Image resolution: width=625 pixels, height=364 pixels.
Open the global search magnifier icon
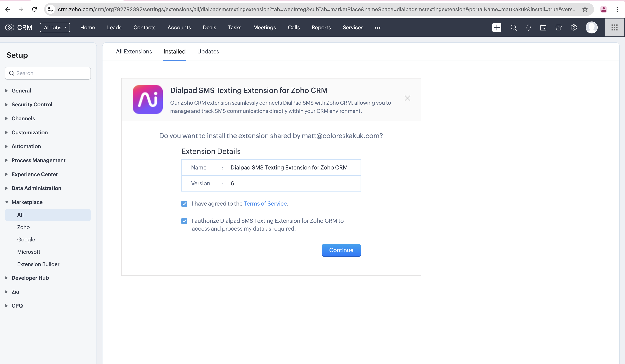[x=513, y=27]
